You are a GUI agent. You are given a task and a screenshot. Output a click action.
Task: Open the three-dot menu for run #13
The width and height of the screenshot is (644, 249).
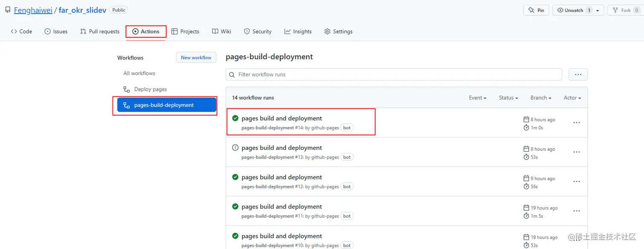(x=576, y=152)
